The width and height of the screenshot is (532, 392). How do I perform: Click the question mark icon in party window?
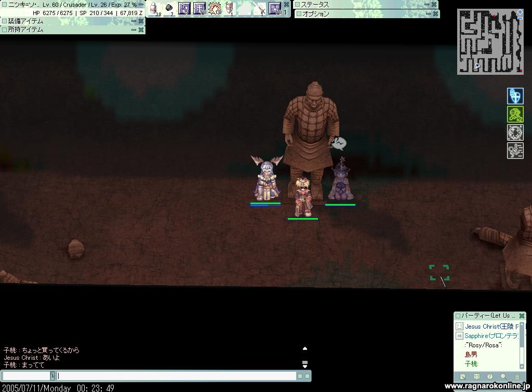point(489,376)
